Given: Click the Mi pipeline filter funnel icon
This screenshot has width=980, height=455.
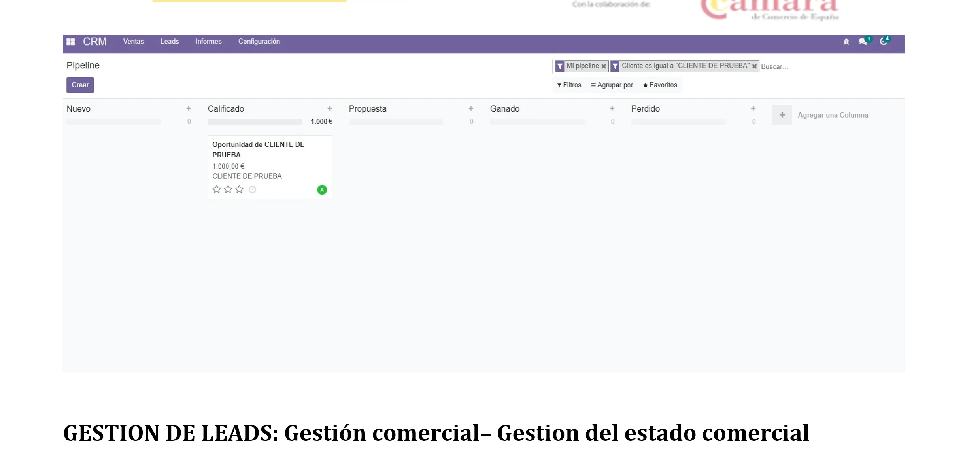Looking at the screenshot, I should [560, 66].
